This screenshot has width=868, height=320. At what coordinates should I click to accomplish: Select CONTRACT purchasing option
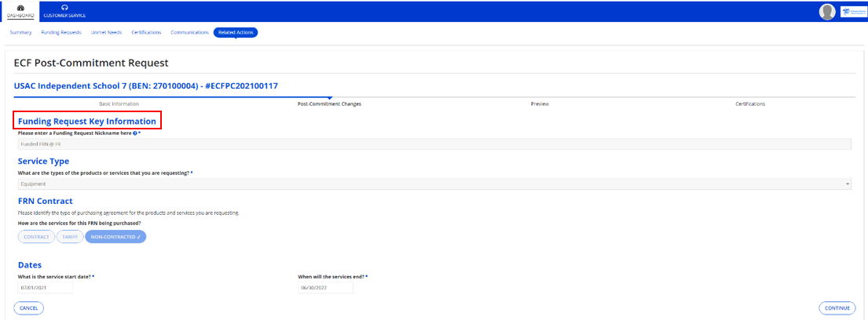point(37,237)
